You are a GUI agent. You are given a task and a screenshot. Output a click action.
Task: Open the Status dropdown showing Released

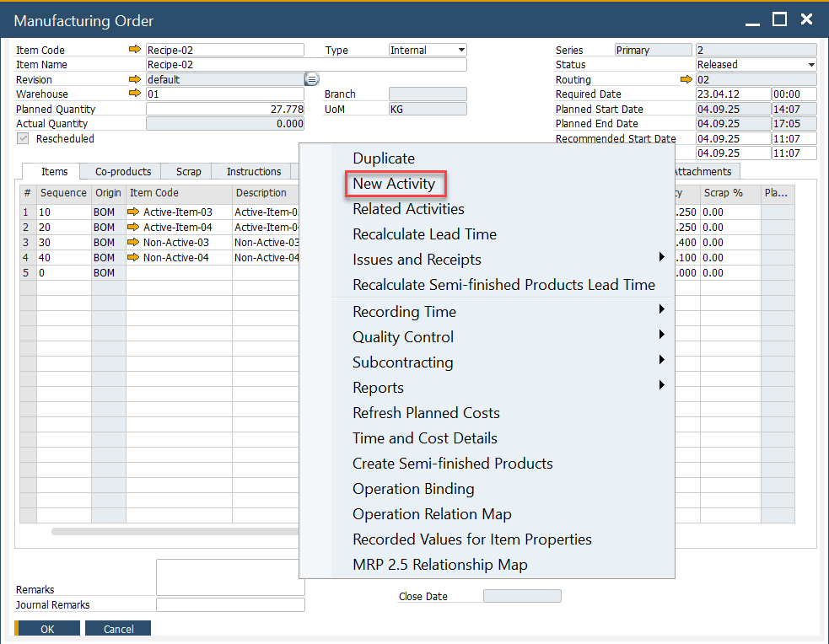tap(756, 65)
